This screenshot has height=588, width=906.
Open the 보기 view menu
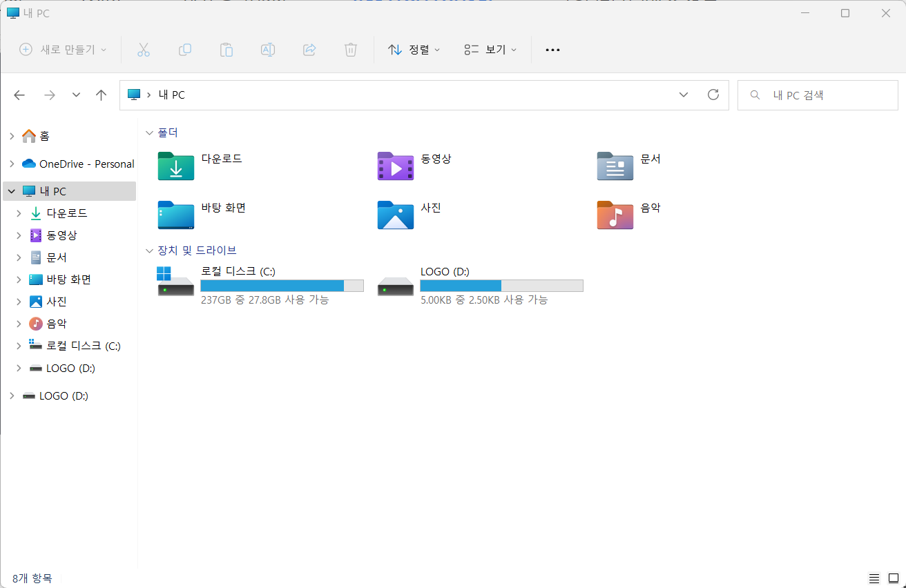490,50
